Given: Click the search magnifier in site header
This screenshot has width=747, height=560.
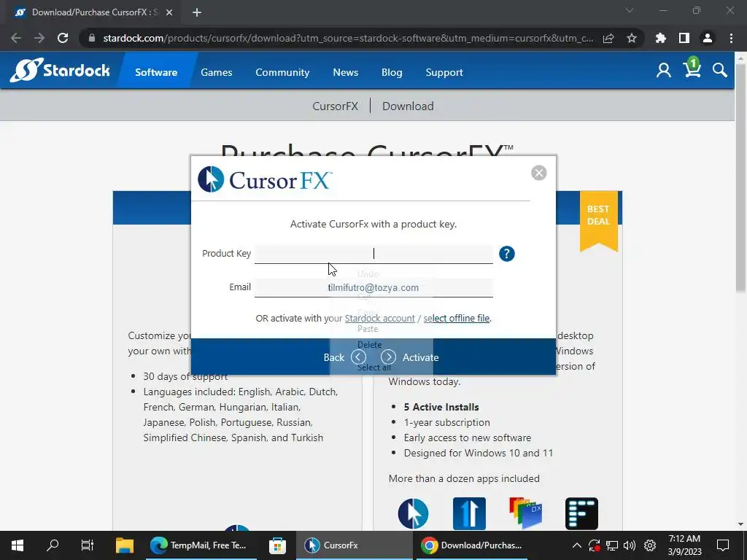Looking at the screenshot, I should coord(720,71).
